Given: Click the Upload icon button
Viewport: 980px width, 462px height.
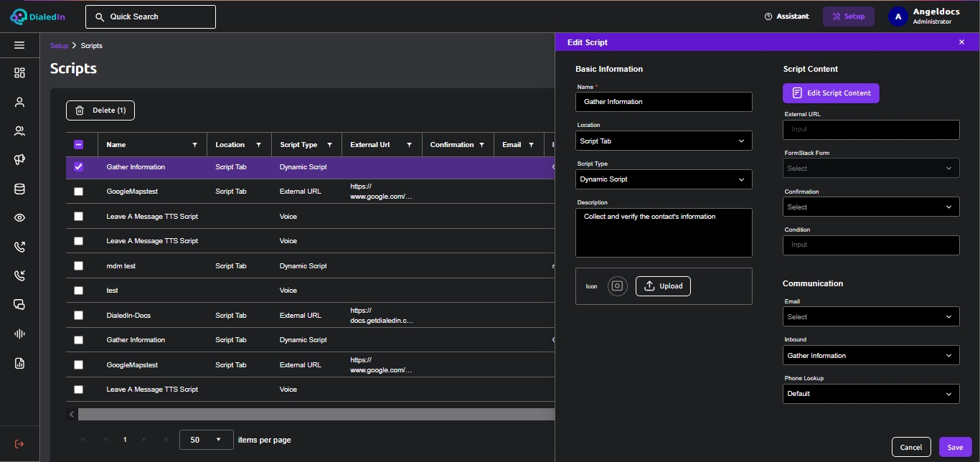Looking at the screenshot, I should [663, 286].
